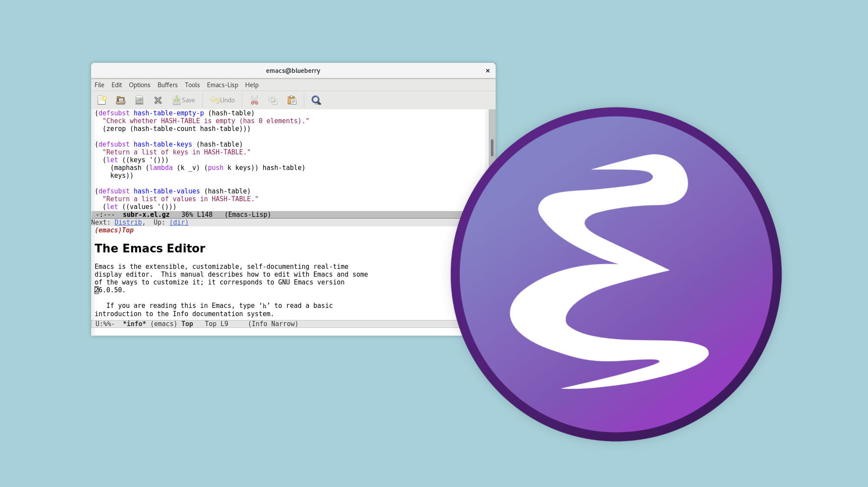Click the Paste clipboard icon

click(x=292, y=100)
